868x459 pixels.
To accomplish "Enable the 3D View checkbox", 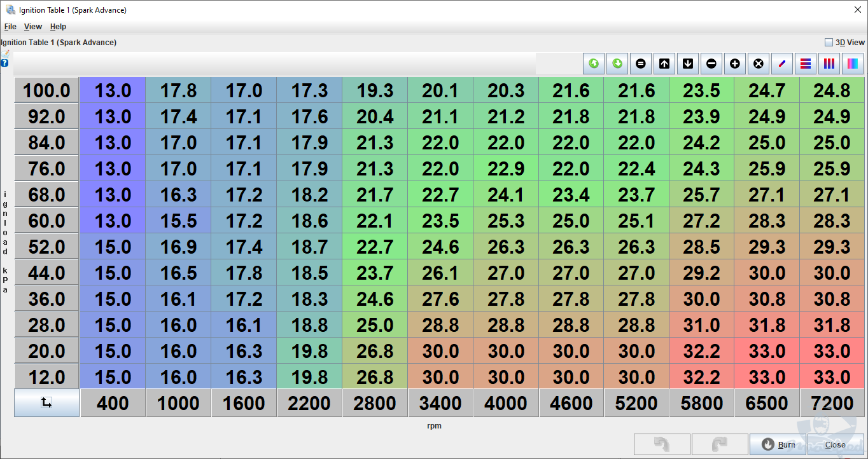I will (x=829, y=42).
